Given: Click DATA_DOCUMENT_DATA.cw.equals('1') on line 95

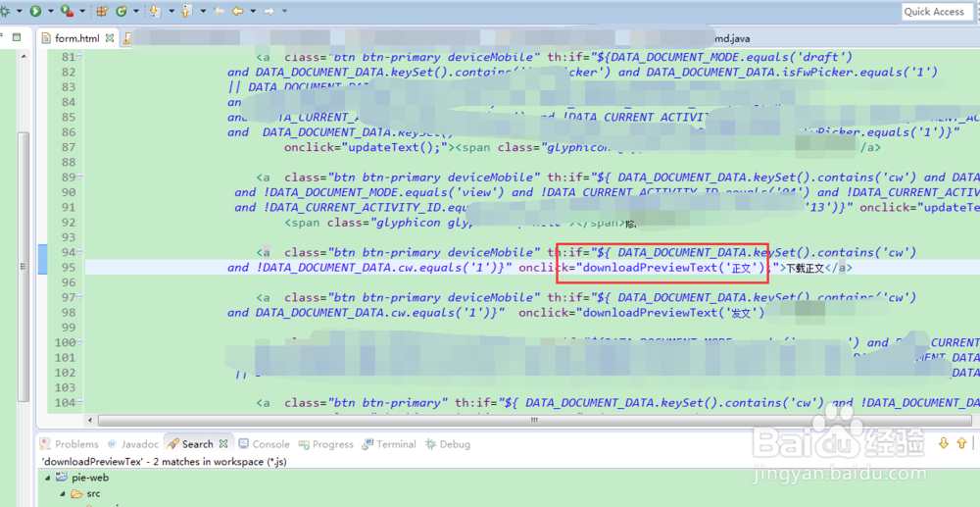Looking at the screenshot, I should click(x=380, y=268).
